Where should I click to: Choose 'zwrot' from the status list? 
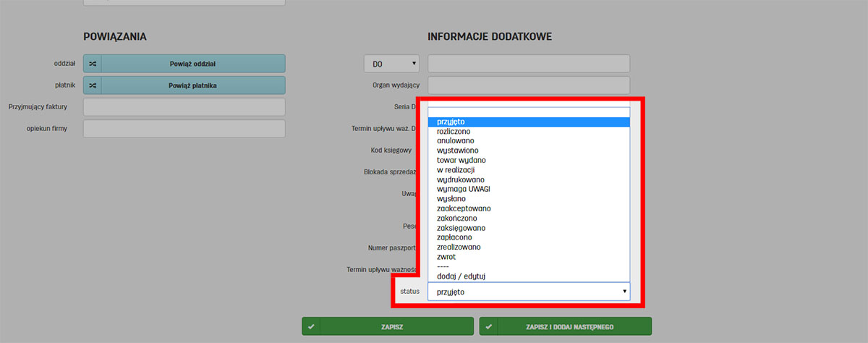pos(446,257)
